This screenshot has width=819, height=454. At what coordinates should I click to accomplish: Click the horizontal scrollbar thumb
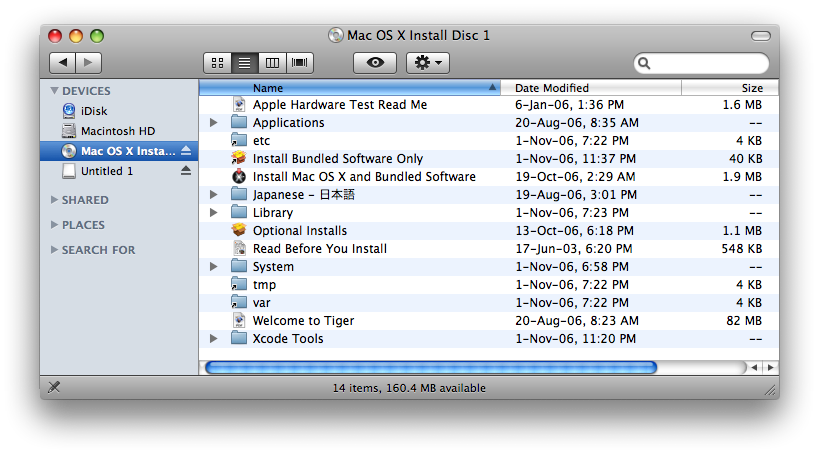point(430,367)
